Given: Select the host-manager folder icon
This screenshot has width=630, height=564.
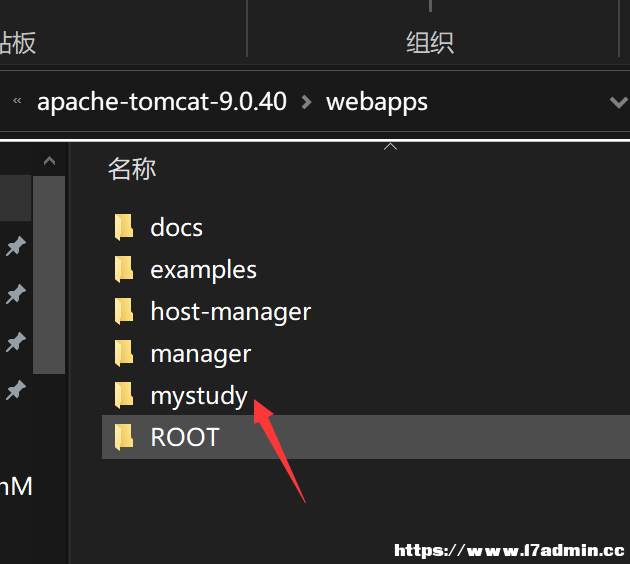Looking at the screenshot, I should pyautogui.click(x=124, y=311).
